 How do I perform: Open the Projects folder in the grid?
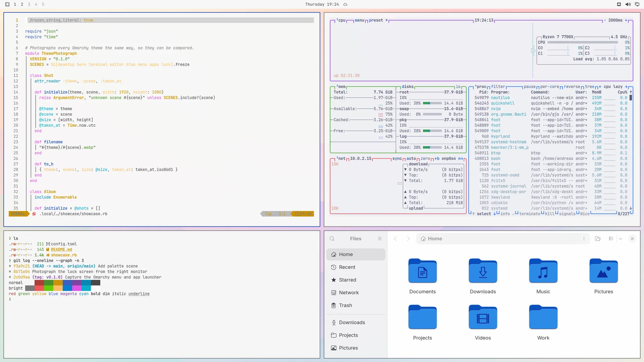pyautogui.click(x=423, y=322)
